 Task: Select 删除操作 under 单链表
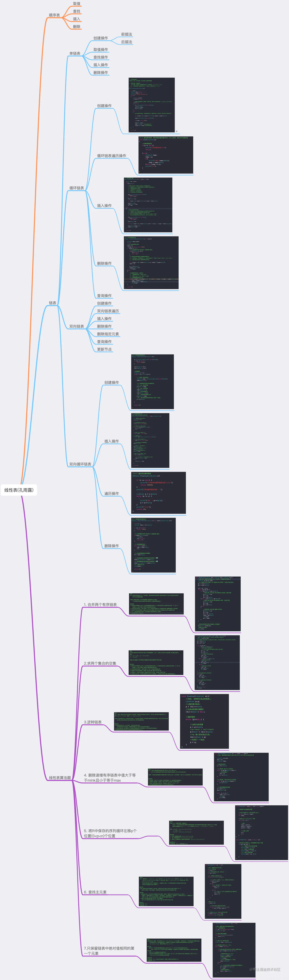(101, 72)
